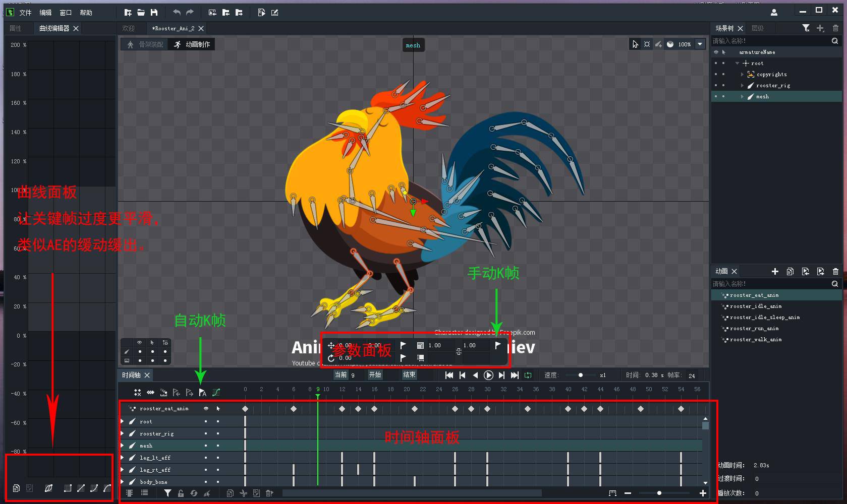Click the search icon in scene tree

coord(835,41)
